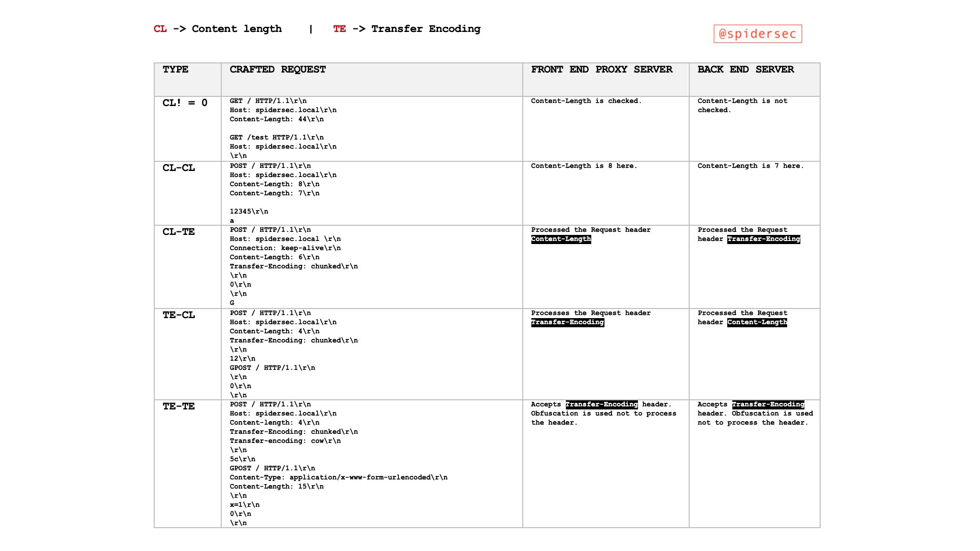Click the CRAFTED REQUEST column header

point(278,70)
